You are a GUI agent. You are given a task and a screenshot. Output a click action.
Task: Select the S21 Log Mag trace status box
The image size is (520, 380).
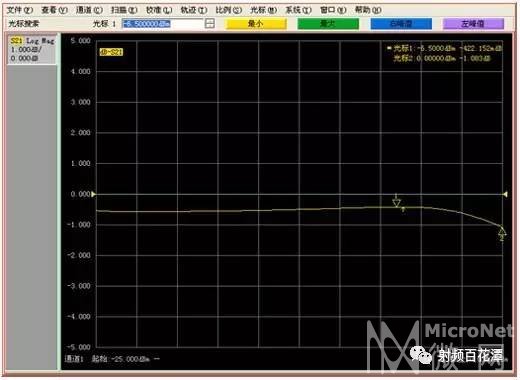(x=32, y=49)
